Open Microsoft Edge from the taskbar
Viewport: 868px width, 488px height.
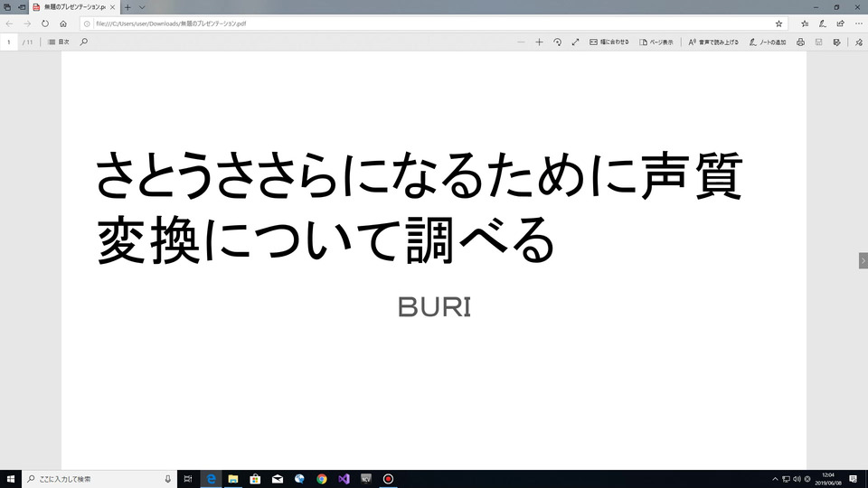click(211, 479)
